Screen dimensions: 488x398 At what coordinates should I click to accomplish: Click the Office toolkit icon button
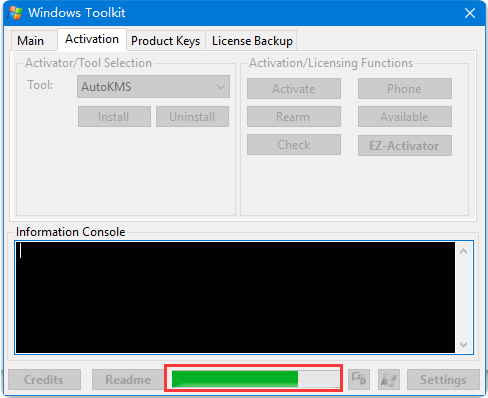click(359, 379)
